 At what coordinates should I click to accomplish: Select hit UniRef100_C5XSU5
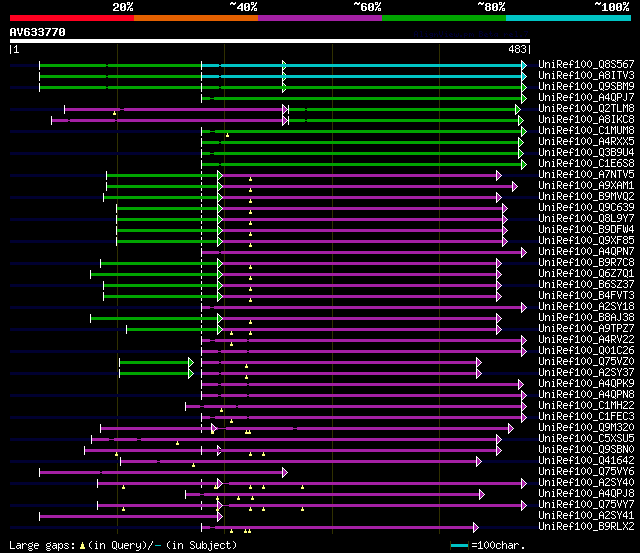click(x=586, y=439)
